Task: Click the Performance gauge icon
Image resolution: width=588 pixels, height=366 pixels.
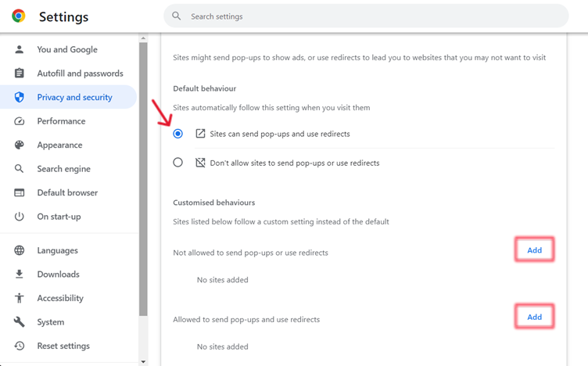Action: pyautogui.click(x=19, y=121)
